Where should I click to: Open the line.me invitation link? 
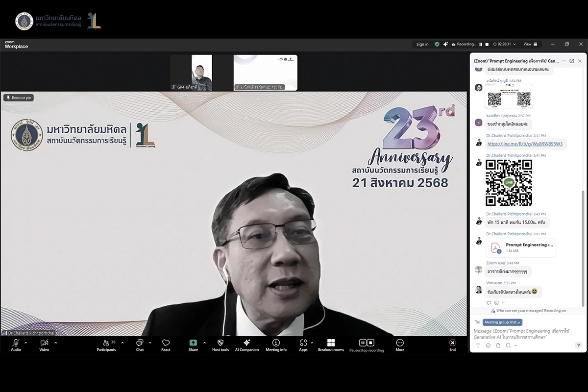click(x=524, y=144)
